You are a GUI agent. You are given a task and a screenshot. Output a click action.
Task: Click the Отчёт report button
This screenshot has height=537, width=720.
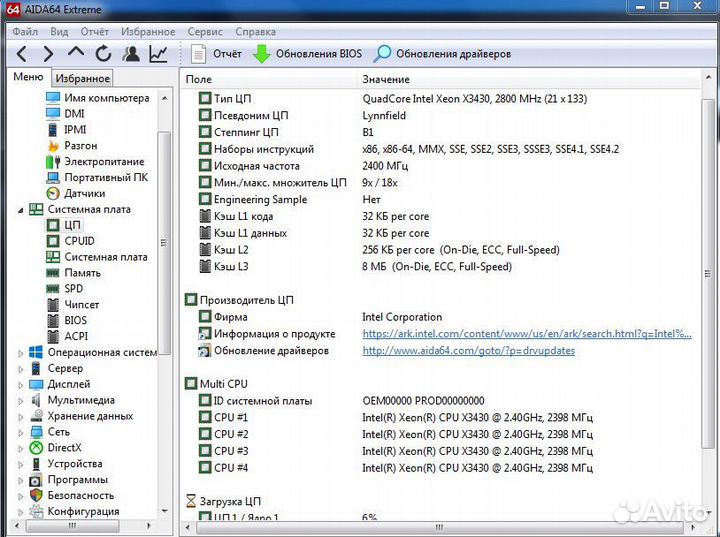pos(216,54)
